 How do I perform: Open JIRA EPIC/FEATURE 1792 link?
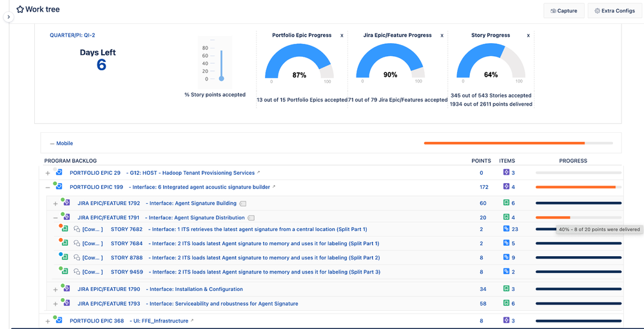coord(109,203)
